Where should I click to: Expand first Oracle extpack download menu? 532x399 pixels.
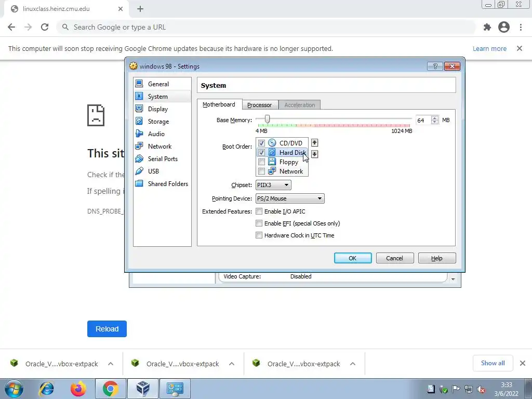tap(111, 364)
